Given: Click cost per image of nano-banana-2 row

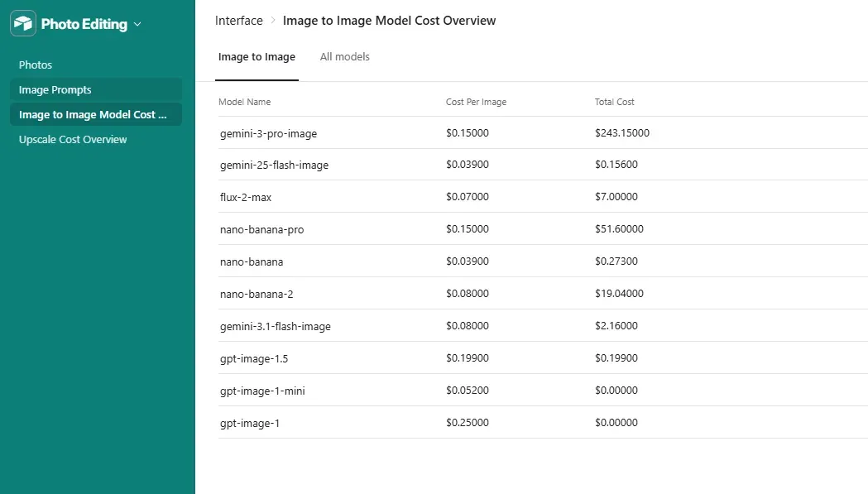Looking at the screenshot, I should pyautogui.click(x=468, y=294).
